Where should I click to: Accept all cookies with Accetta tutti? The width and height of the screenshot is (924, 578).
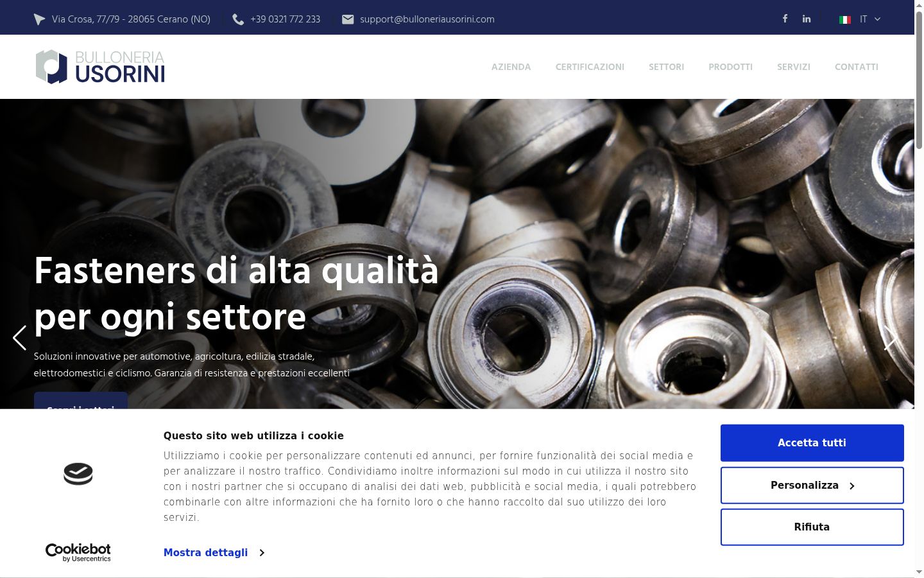pos(812,443)
